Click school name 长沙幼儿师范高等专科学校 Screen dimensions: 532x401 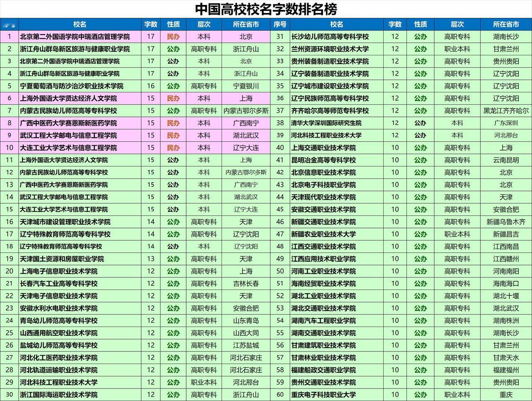pos(330,37)
